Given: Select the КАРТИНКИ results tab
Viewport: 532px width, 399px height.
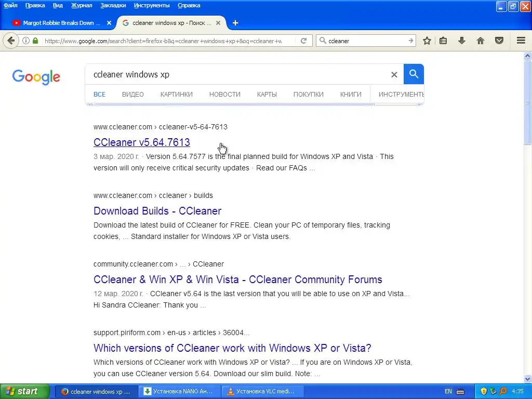Looking at the screenshot, I should coord(177,95).
